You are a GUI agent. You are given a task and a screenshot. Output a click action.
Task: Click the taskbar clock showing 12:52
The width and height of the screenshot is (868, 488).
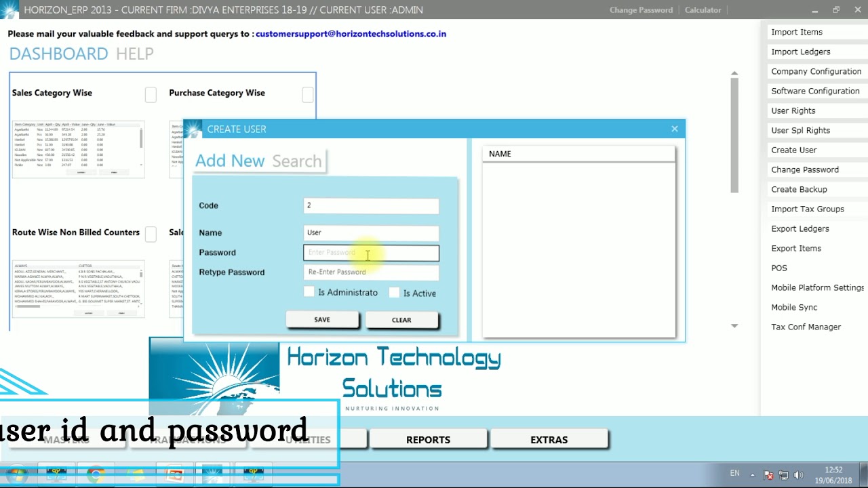[x=833, y=475]
